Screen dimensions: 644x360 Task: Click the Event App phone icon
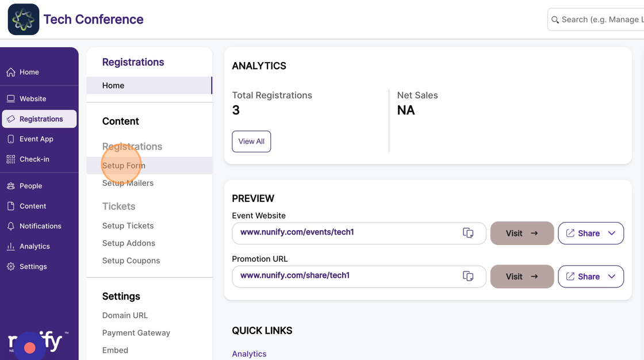pyautogui.click(x=11, y=139)
